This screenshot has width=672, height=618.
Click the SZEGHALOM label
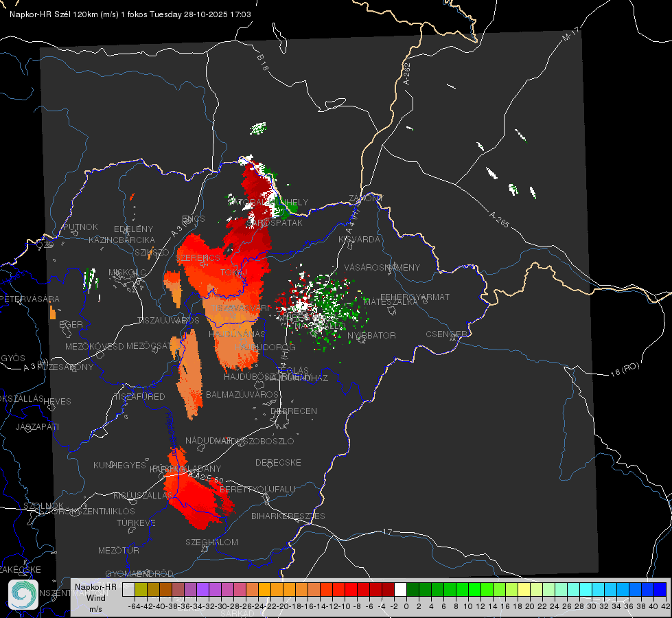[x=211, y=542]
